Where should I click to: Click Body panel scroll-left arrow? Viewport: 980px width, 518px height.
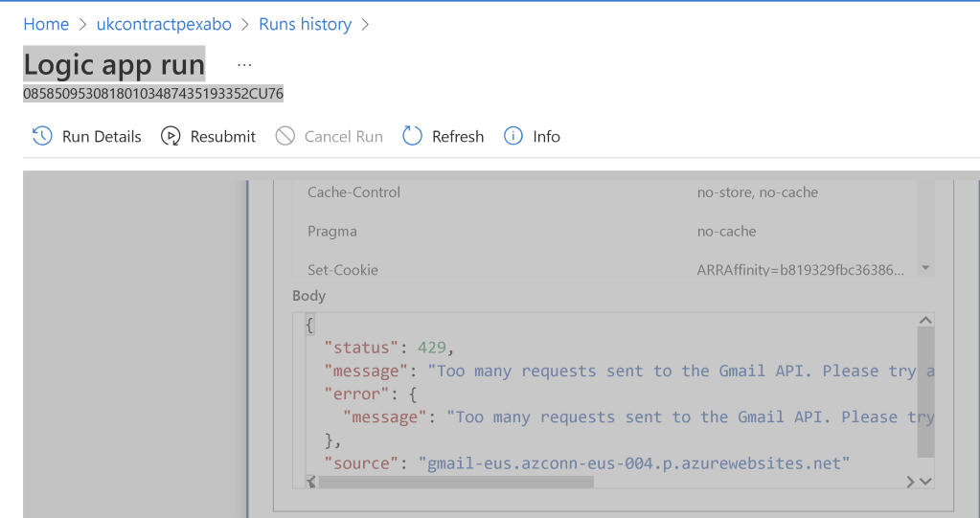(x=310, y=482)
